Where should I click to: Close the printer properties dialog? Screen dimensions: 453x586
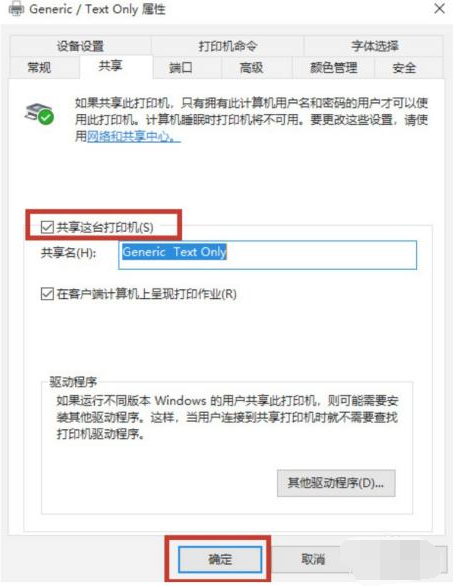point(440,8)
